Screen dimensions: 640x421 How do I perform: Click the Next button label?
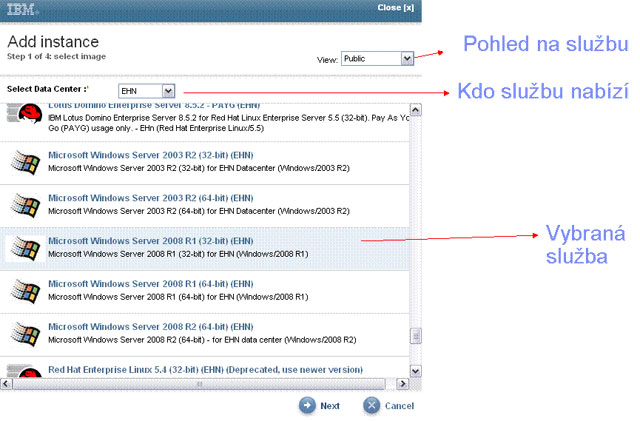tap(330, 406)
